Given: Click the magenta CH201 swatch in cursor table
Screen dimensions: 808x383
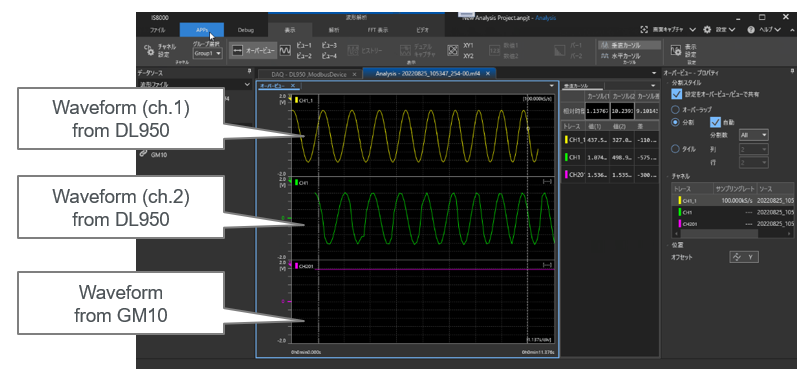Looking at the screenshot, I should (566, 175).
